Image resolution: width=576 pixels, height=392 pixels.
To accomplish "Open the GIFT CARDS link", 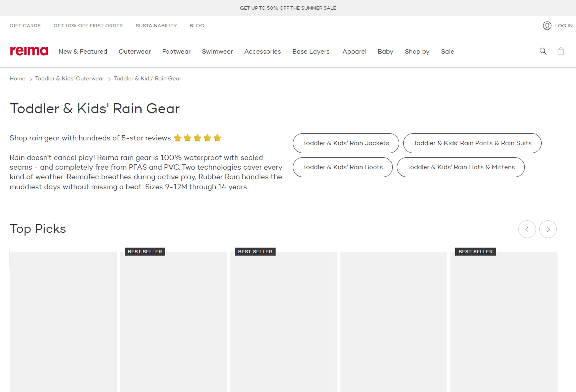I will 25,26.
